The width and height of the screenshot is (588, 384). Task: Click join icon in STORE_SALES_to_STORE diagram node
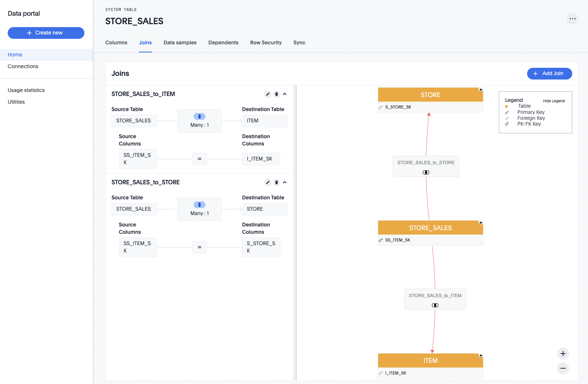pyautogui.click(x=426, y=172)
